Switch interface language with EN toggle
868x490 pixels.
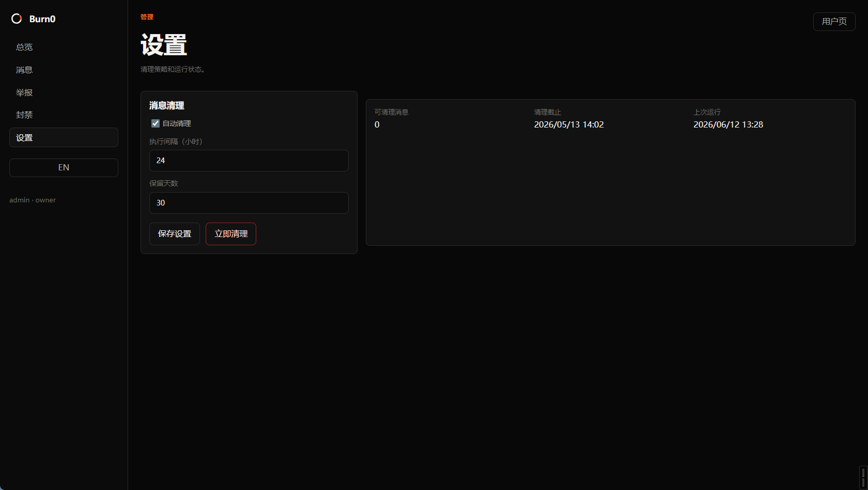64,168
